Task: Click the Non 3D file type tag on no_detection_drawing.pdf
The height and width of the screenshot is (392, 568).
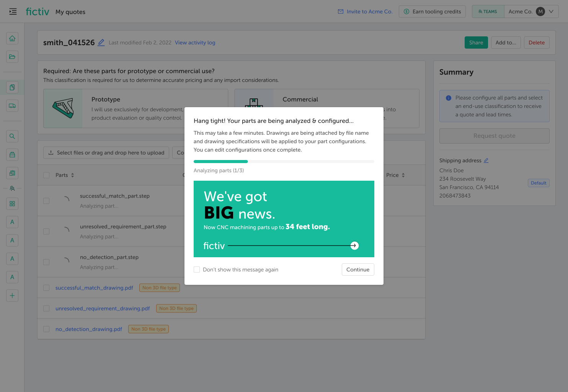Action: click(149, 329)
